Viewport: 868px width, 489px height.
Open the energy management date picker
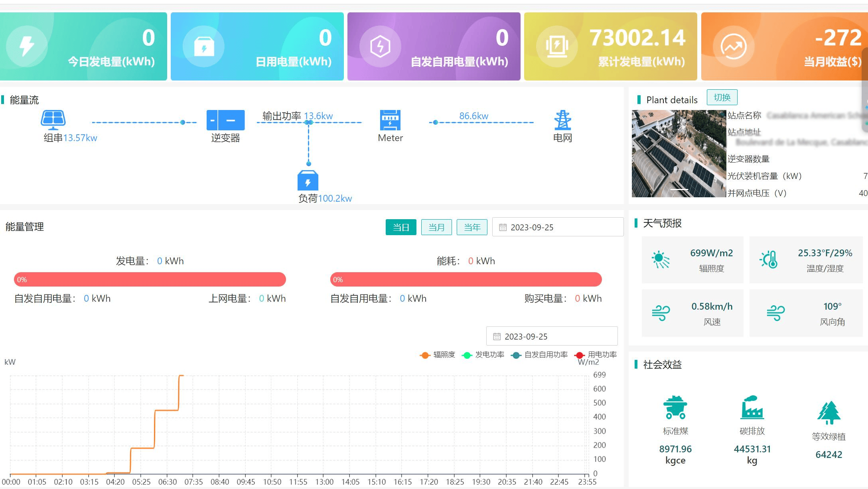click(558, 227)
